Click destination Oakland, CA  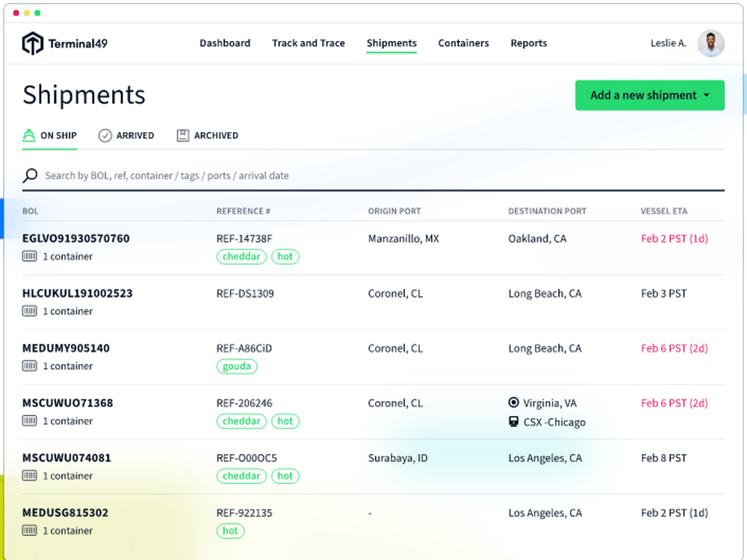pos(537,239)
